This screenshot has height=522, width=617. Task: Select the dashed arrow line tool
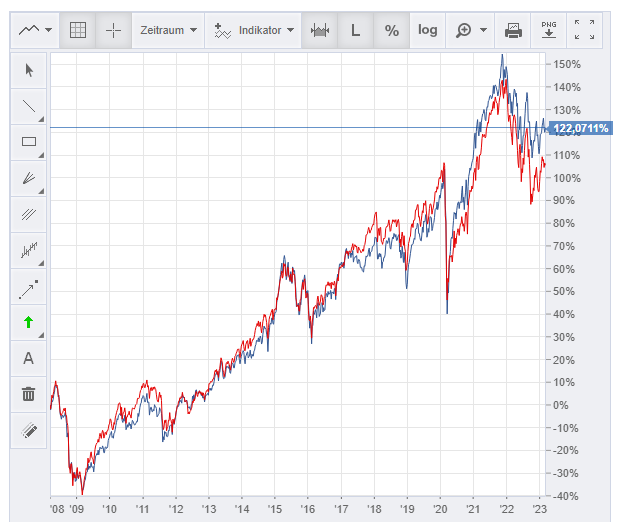coord(29,286)
